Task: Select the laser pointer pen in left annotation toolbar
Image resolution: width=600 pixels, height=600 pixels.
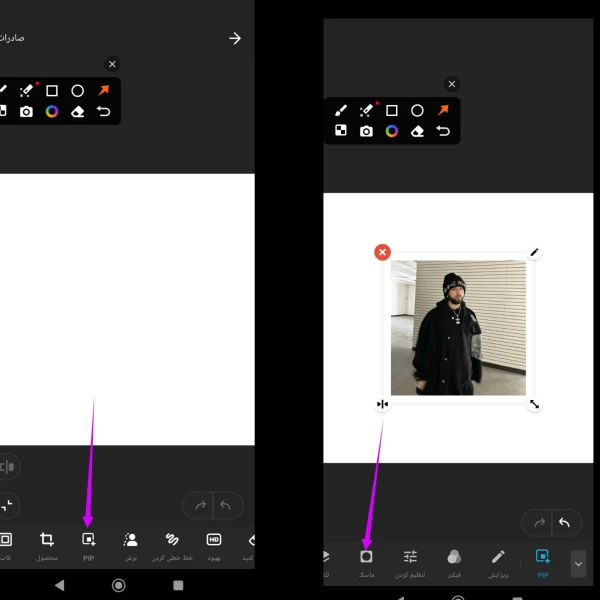Action: click(x=27, y=90)
